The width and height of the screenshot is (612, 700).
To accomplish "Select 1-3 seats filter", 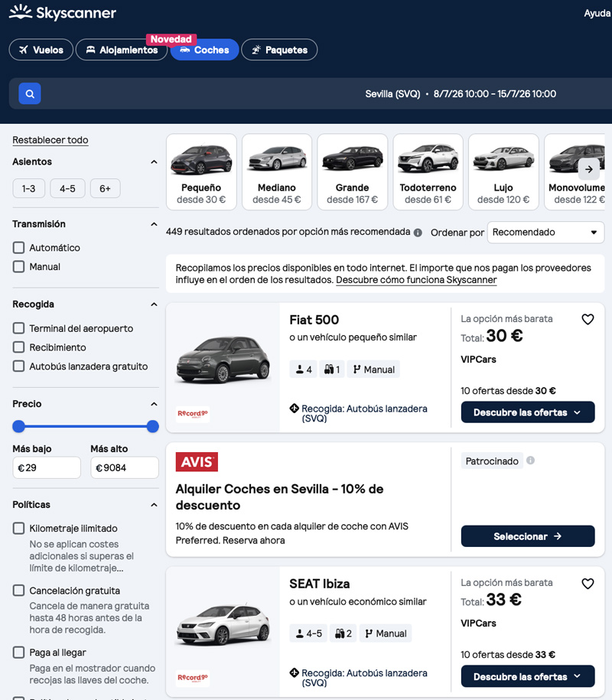I will (x=28, y=188).
